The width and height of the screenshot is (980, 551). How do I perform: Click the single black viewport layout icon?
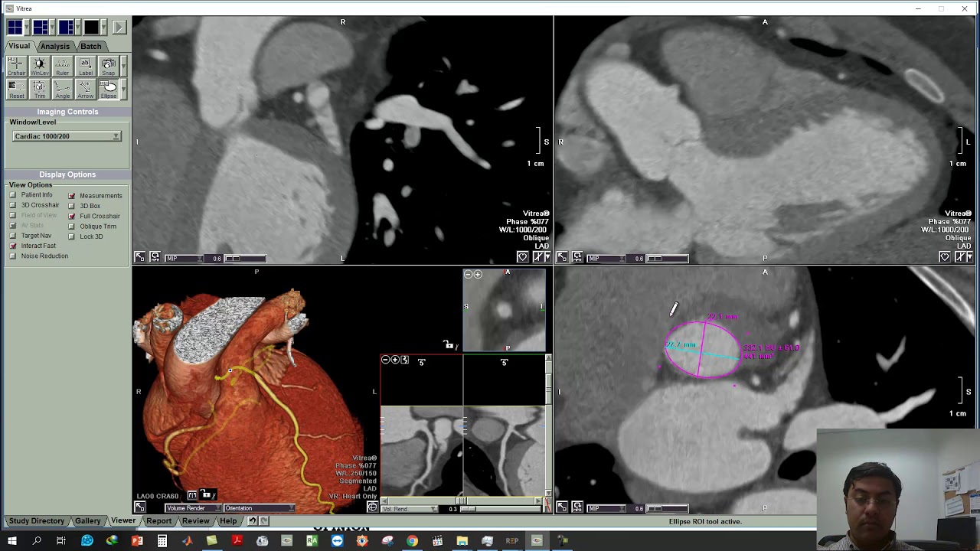tap(91, 28)
